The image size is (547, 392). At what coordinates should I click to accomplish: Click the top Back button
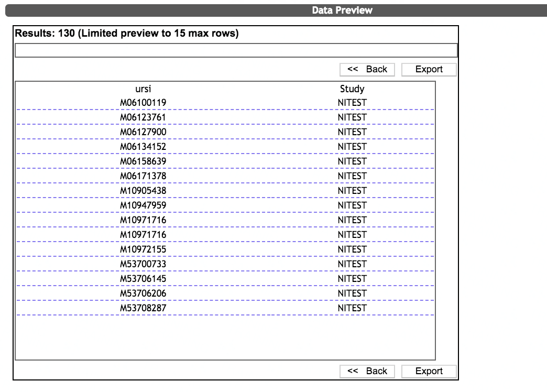367,70
